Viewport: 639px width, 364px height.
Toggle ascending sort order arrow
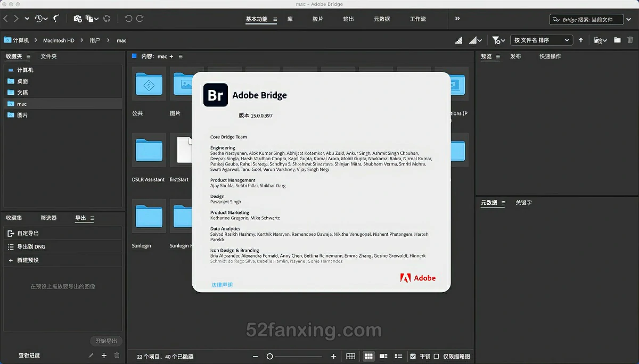581,40
